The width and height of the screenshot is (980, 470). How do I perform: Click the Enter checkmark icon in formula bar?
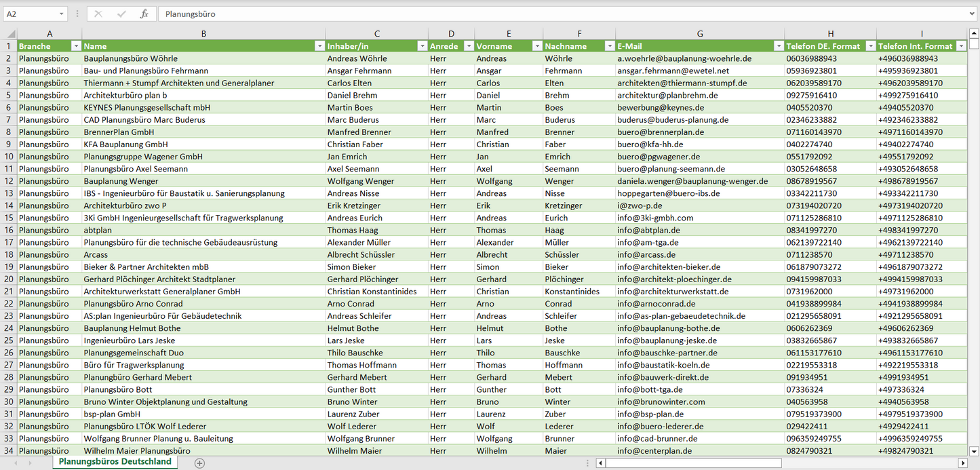point(121,14)
